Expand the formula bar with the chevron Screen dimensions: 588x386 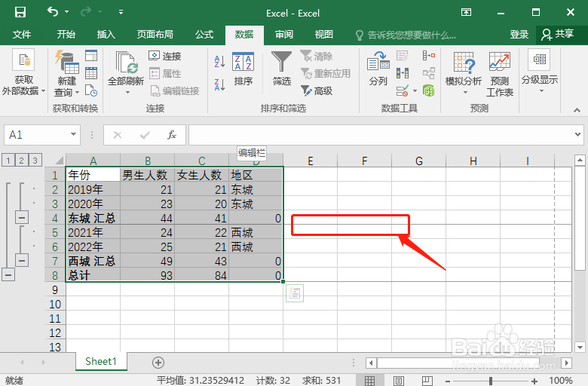(578, 134)
